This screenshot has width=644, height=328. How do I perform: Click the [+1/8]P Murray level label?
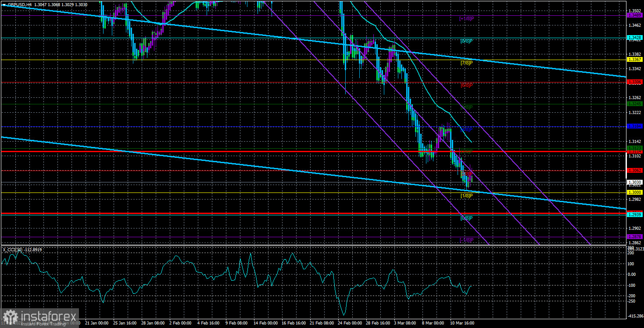(466, 18)
